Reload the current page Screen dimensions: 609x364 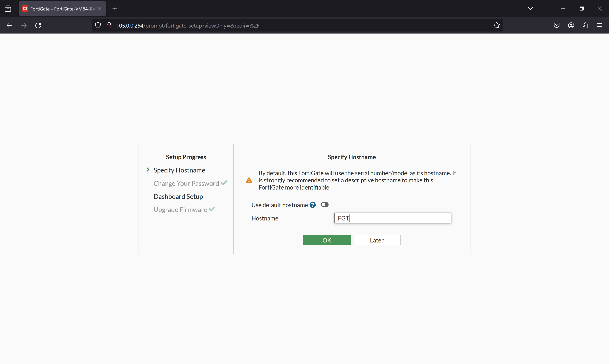[38, 25]
